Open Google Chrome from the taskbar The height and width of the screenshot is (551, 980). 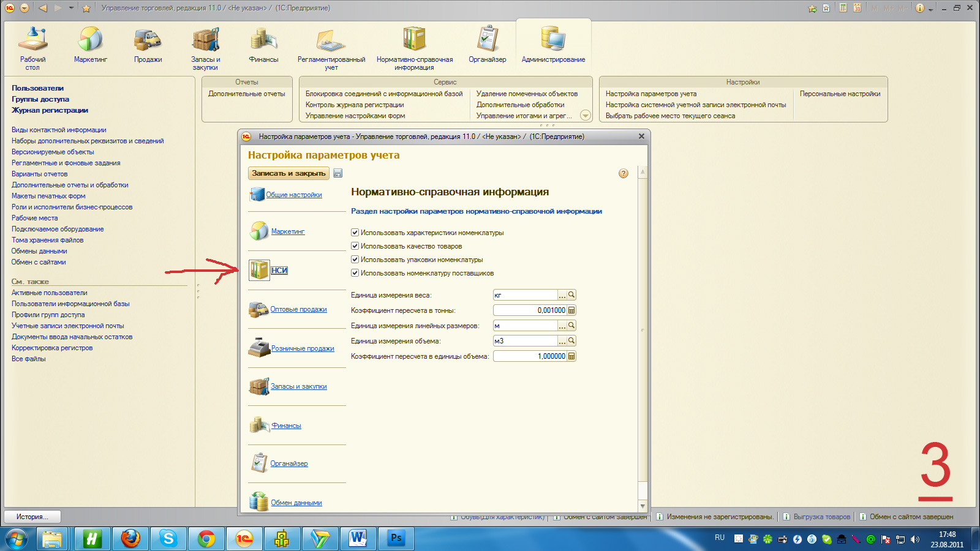point(206,539)
